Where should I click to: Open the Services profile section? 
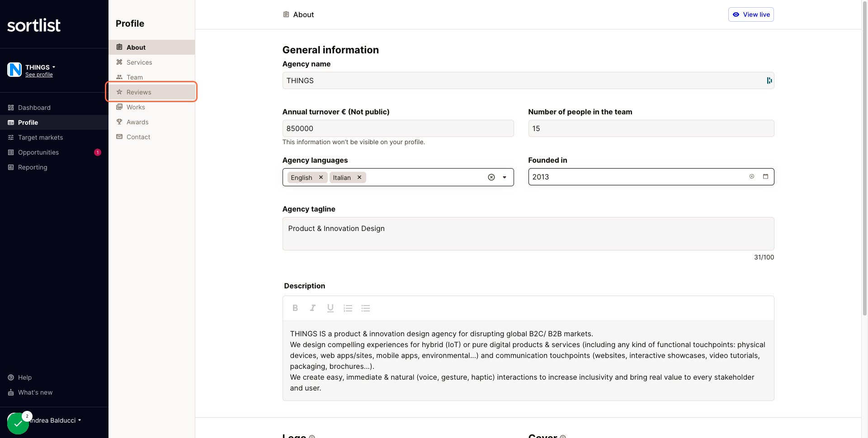point(151,62)
